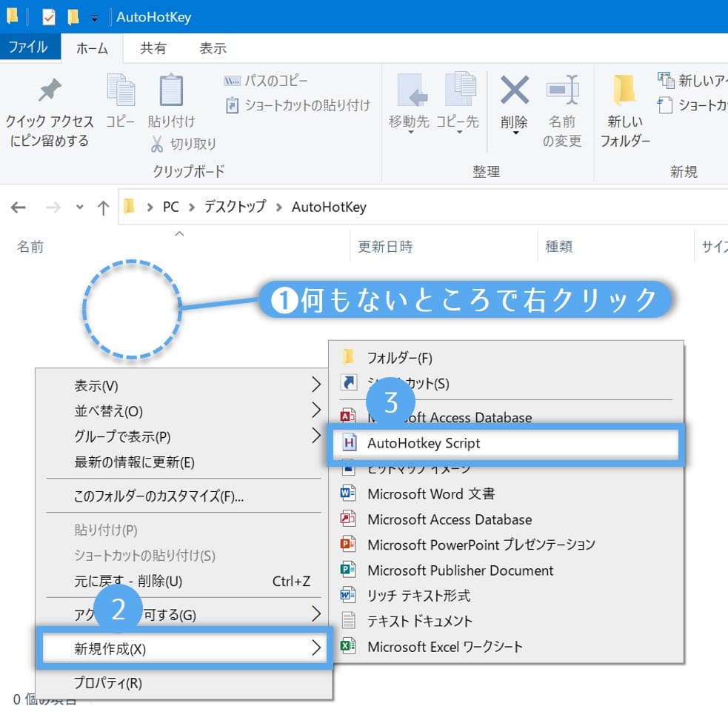This screenshot has height=712, width=728.
Task: Click quick access new folder icon
Action: click(73, 17)
